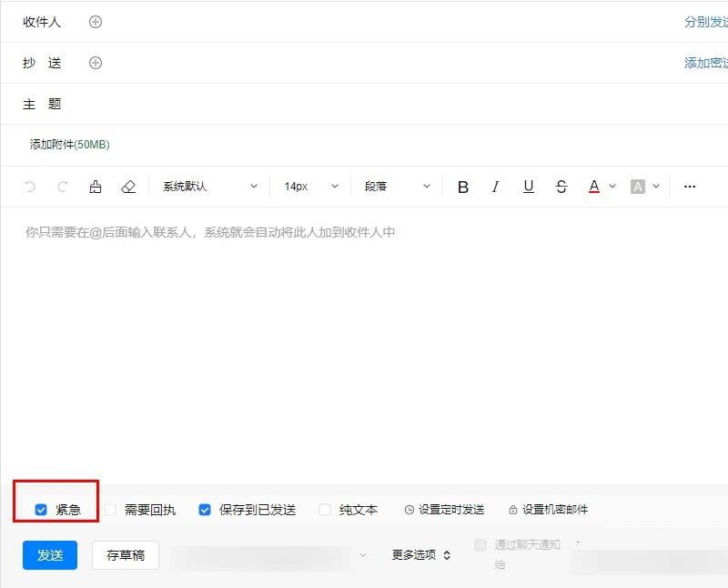
Task: Select the format painter icon
Action: tap(96, 186)
